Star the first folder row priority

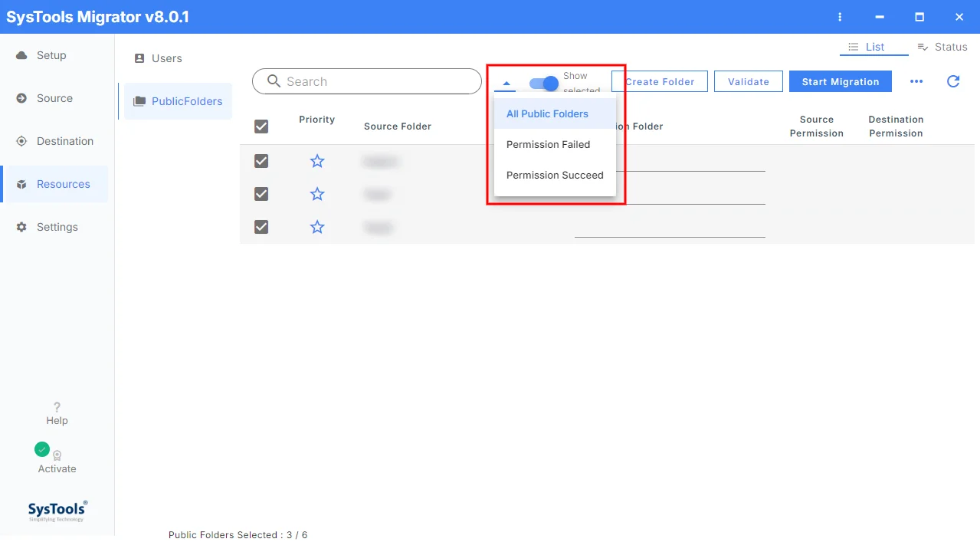(x=317, y=161)
